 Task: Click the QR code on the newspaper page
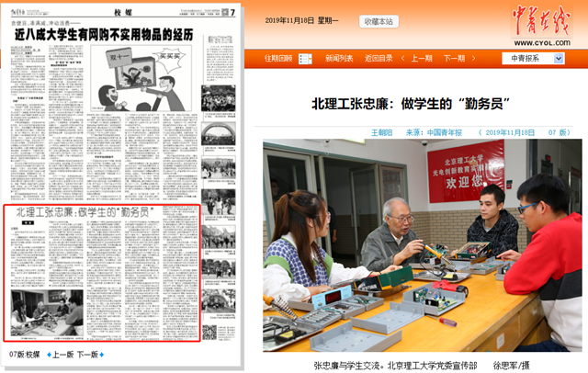[208, 328]
